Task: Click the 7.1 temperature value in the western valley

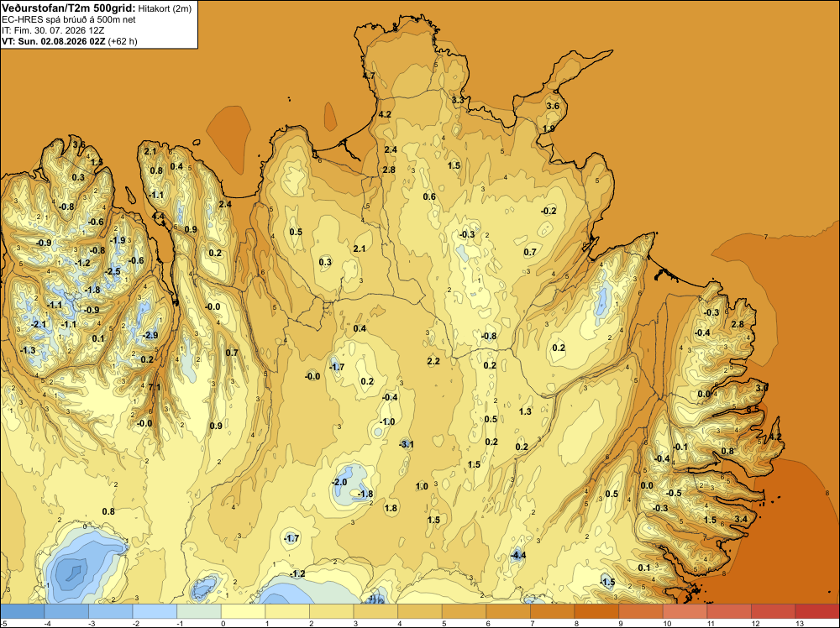Action: pos(155,387)
